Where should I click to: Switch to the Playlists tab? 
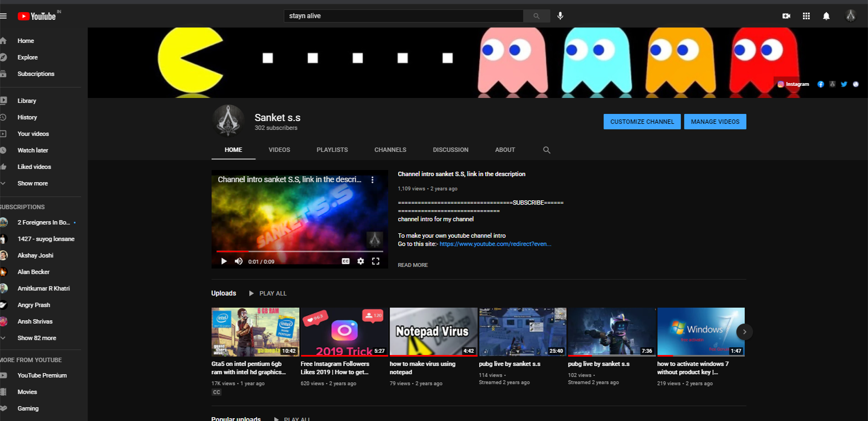(x=332, y=150)
